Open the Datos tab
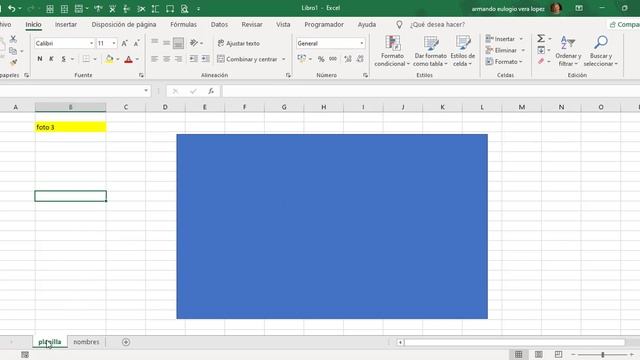 point(219,24)
